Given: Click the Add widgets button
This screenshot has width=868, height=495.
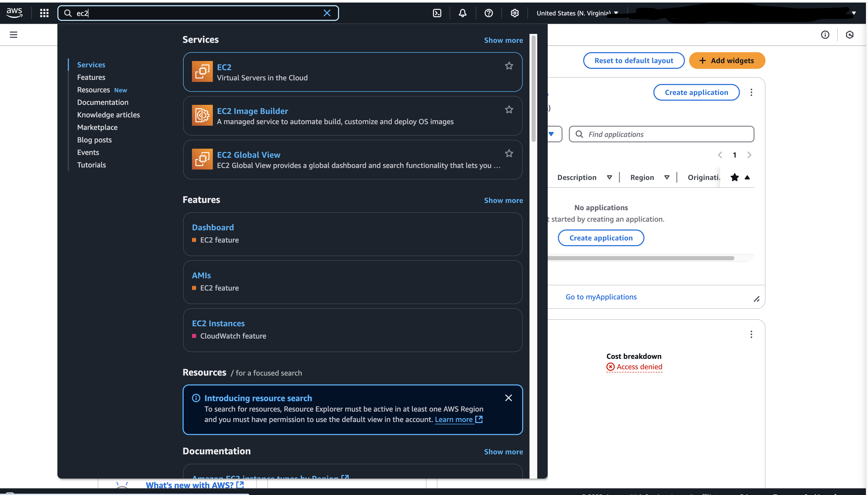Looking at the screenshot, I should [x=727, y=61].
